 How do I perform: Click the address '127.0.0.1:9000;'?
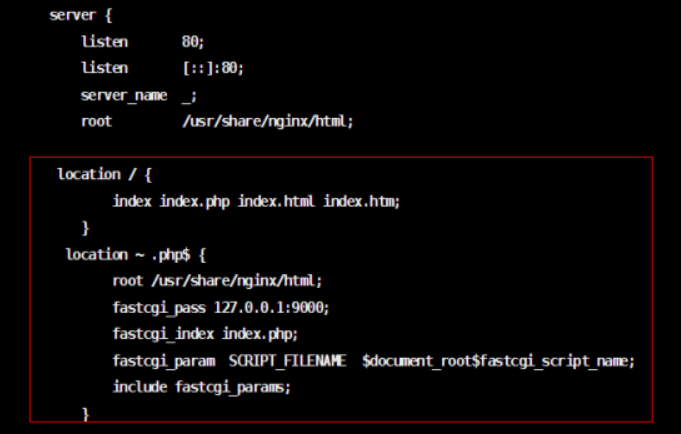tap(271, 307)
